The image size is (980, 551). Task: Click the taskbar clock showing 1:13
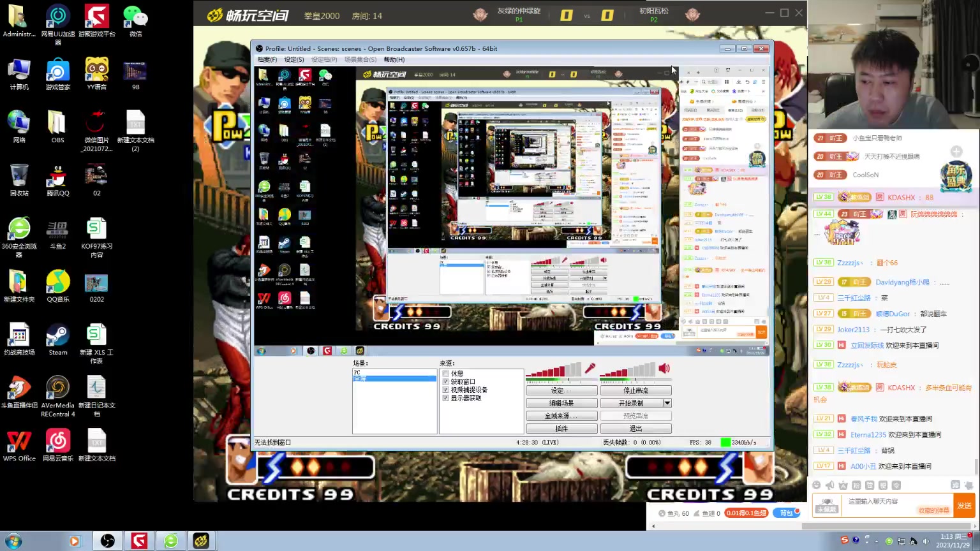coord(952,541)
